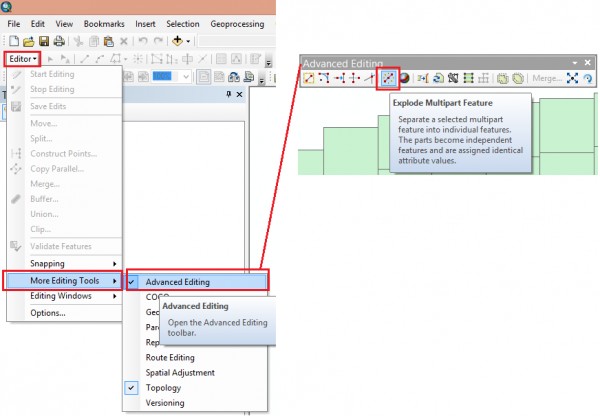Open the Editor dropdown menu
Viewport: 600px width, 416px height.
point(23,59)
